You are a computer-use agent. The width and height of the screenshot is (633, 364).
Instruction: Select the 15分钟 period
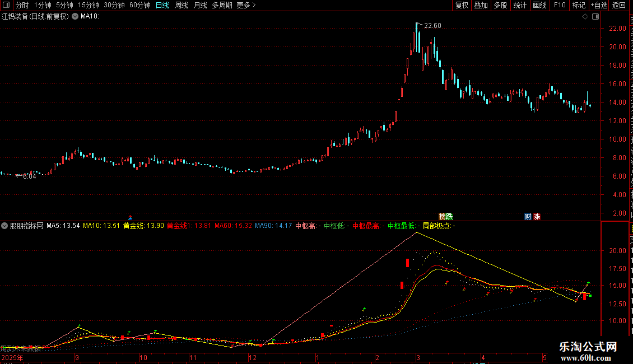click(89, 5)
